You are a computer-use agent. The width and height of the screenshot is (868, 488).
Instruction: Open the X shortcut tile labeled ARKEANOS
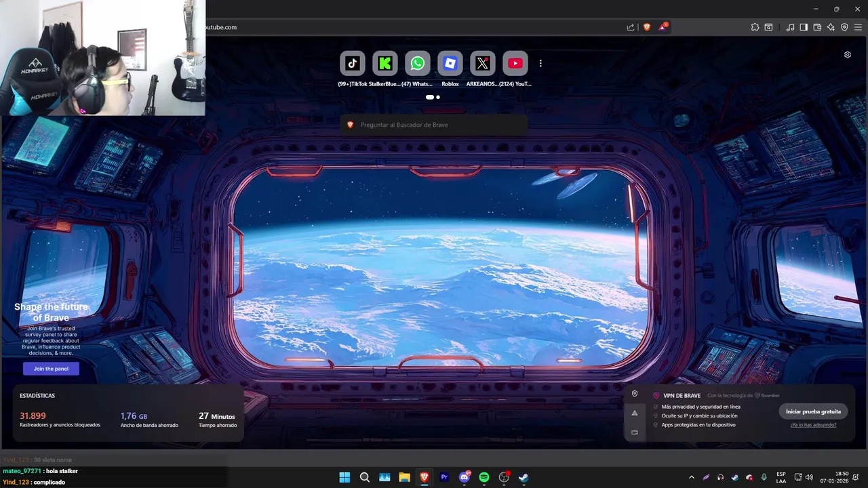[482, 64]
